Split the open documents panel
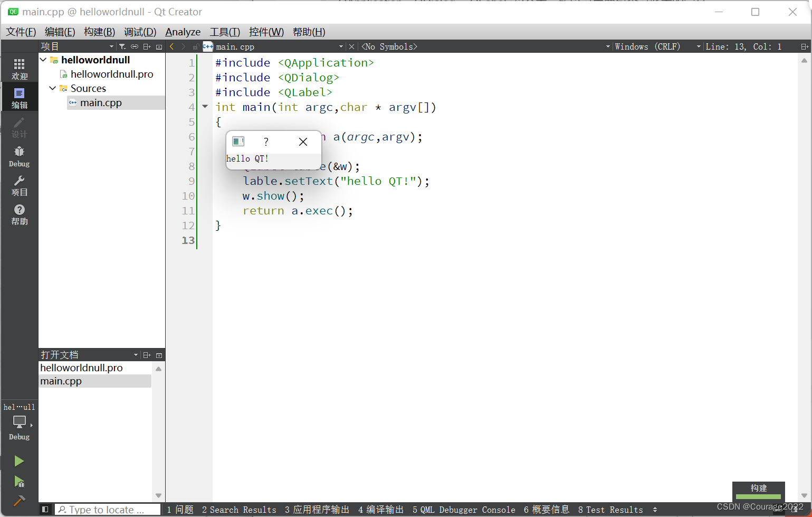This screenshot has height=517, width=812. click(147, 355)
